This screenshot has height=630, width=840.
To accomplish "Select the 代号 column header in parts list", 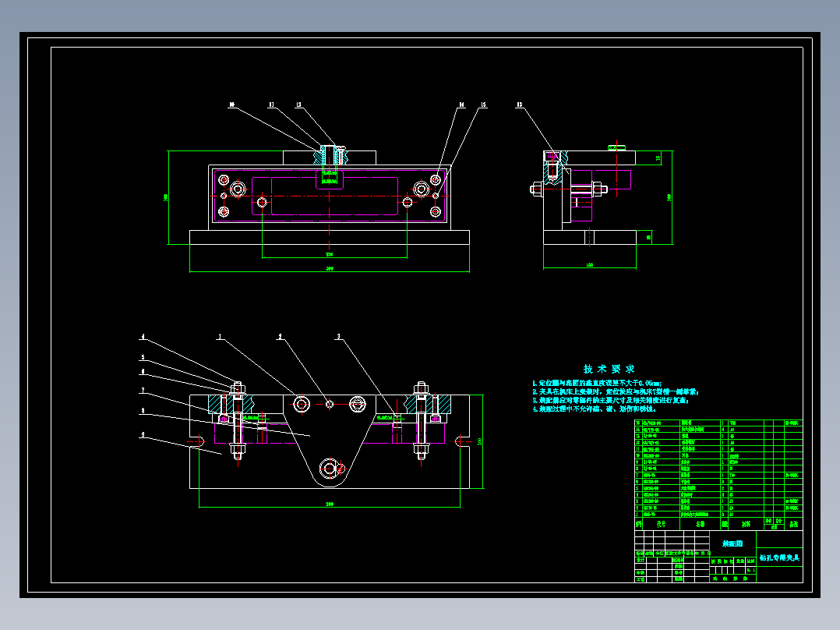I will point(661,524).
